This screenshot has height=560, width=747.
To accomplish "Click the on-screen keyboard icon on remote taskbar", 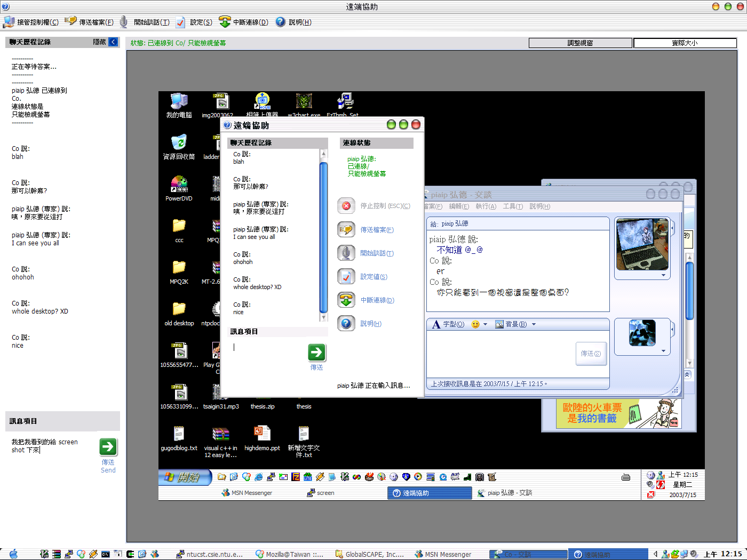I will point(626,477).
